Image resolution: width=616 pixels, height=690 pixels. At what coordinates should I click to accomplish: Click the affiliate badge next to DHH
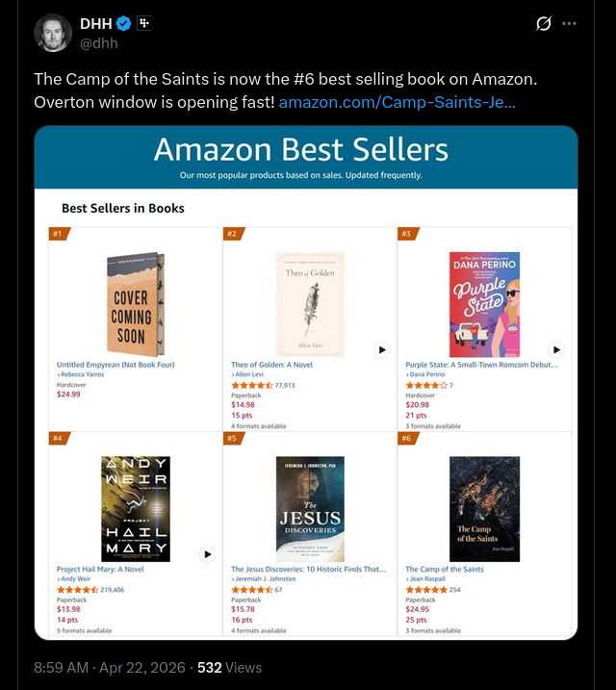[143, 23]
